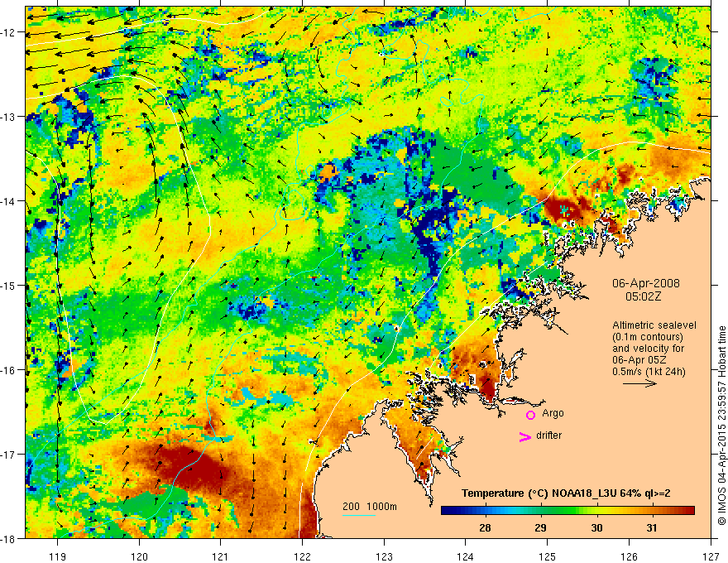The height and width of the screenshot is (563, 728).
Task: Click the 'Altimetric sealevel' legend text
Action: coord(654,325)
